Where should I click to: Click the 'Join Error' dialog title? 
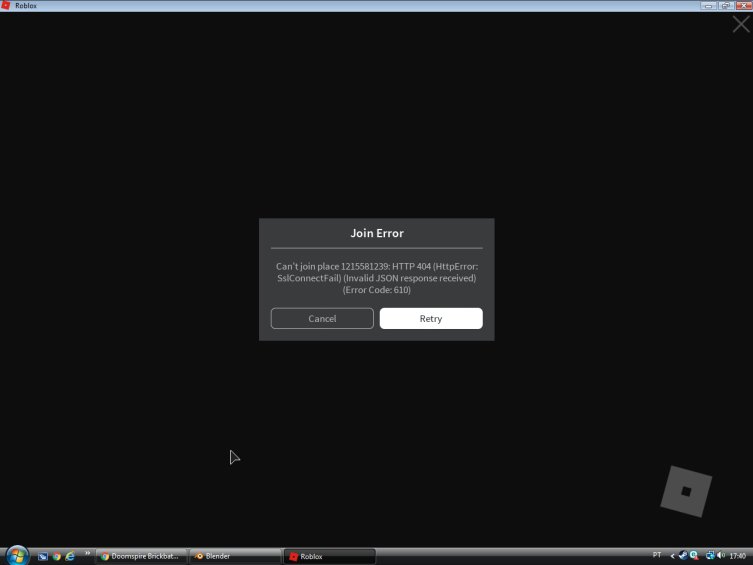pos(376,233)
